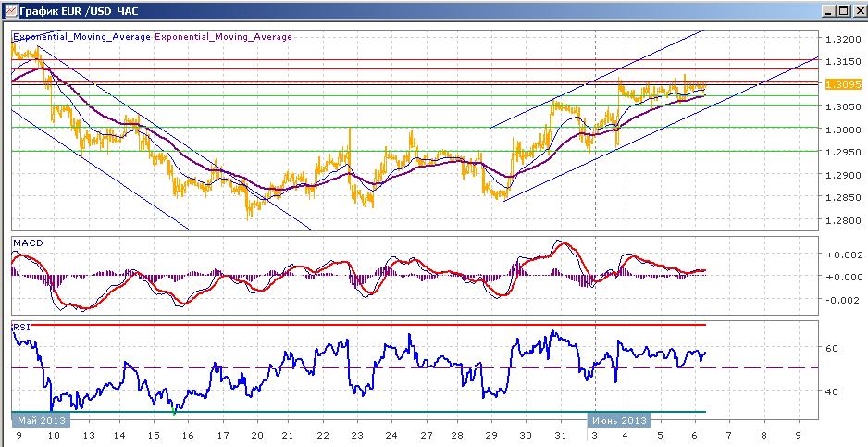Close the EUR/USD chart window
Screen dimensions: 868x447
pyautogui.click(x=857, y=10)
